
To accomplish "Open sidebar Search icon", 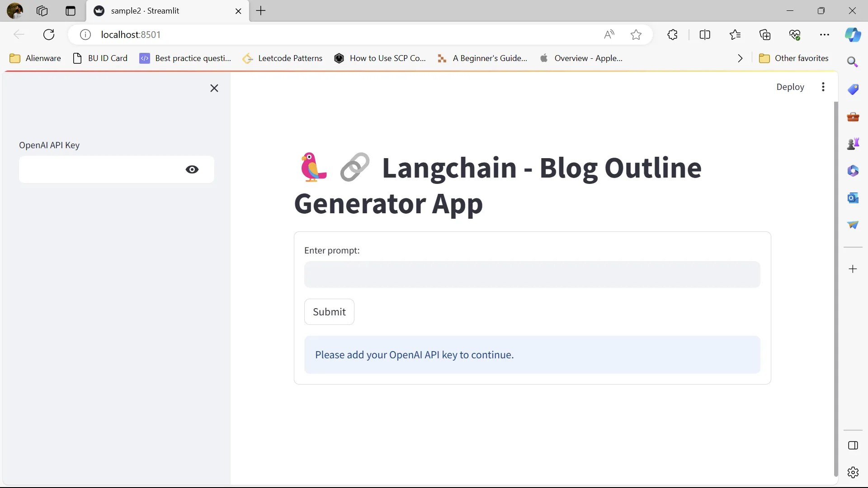I will pyautogui.click(x=853, y=62).
